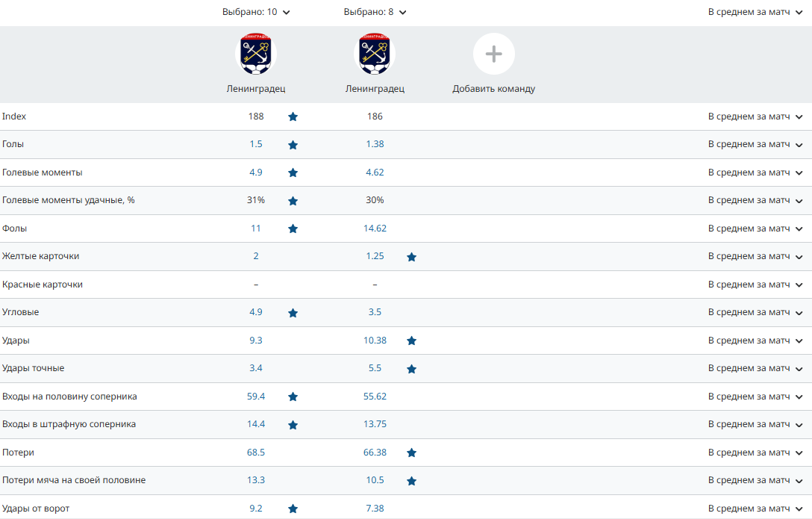The height and width of the screenshot is (519, 812).
Task: Click the 1.5 goals value for first team
Action: [256, 144]
